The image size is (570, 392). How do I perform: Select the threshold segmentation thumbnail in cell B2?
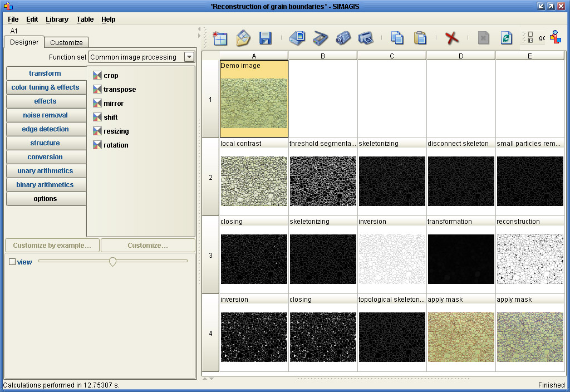pyautogui.click(x=323, y=181)
